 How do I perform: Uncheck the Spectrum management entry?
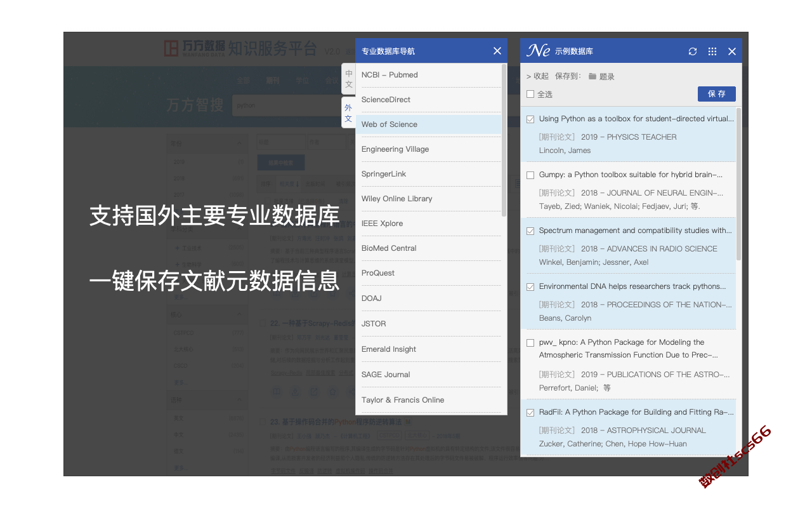click(x=530, y=231)
